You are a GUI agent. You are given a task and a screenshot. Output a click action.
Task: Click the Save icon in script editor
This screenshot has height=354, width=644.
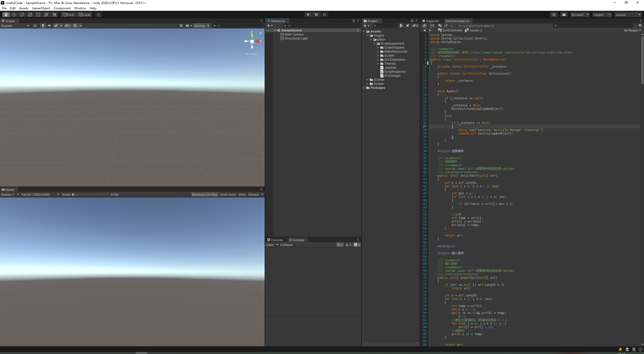[x=432, y=26]
